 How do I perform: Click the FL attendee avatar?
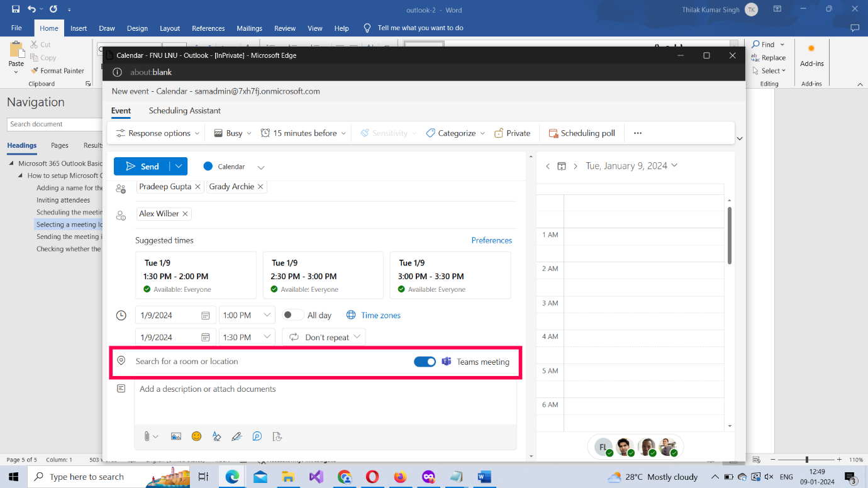point(603,447)
